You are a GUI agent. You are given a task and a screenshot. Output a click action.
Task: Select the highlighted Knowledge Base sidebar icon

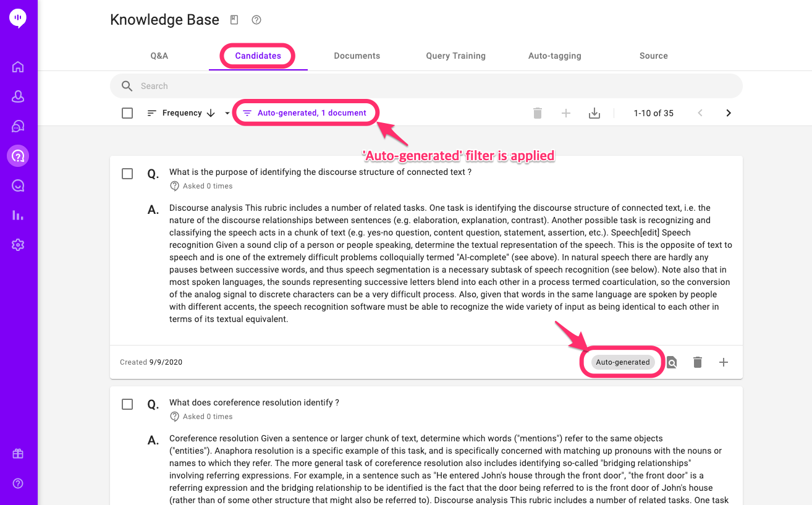click(18, 156)
